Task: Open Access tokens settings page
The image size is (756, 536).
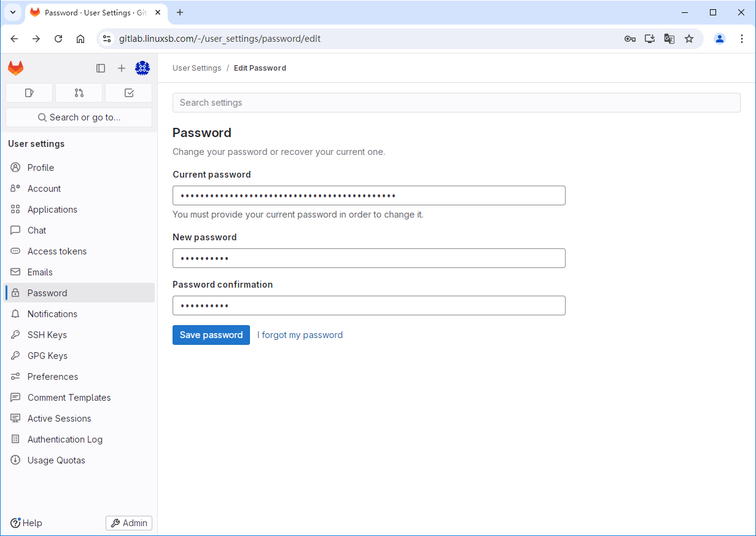Action: [57, 251]
